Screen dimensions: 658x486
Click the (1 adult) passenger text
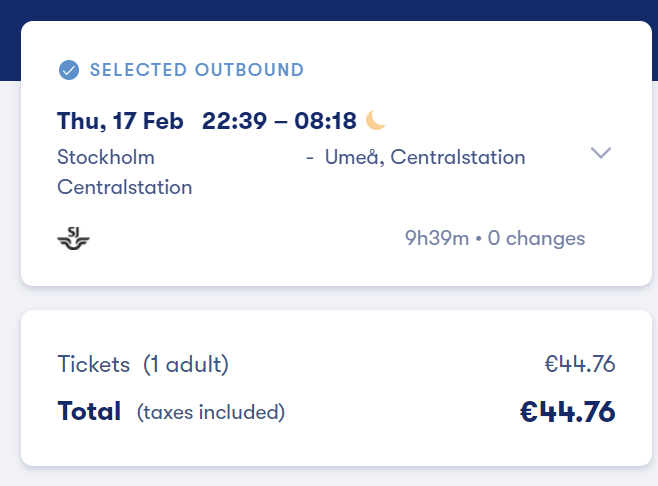(x=186, y=365)
